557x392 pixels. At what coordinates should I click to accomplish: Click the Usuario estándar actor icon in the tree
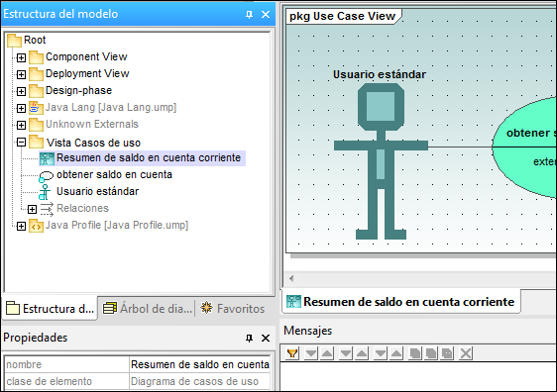click(45, 192)
